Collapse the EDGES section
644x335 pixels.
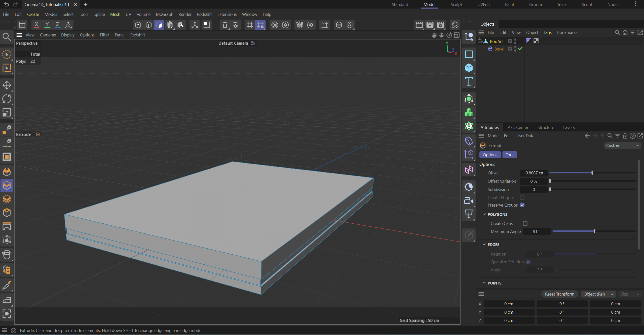pyautogui.click(x=484, y=245)
